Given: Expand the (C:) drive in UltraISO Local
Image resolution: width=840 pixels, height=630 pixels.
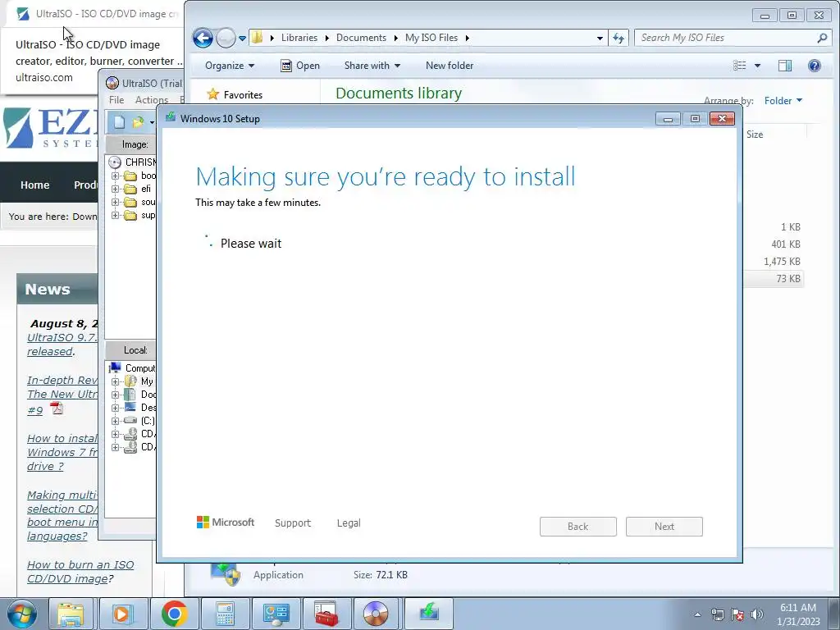Looking at the screenshot, I should (x=115, y=421).
